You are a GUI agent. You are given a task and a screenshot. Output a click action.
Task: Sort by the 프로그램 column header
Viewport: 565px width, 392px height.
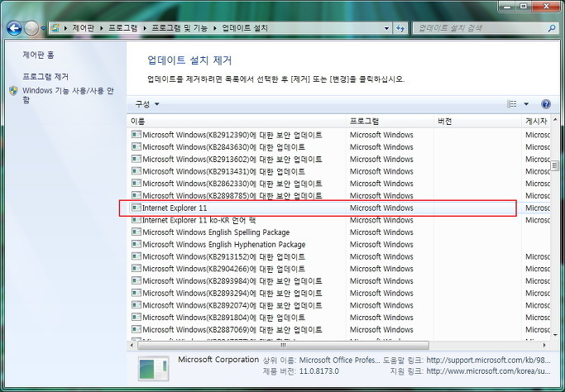click(390, 122)
